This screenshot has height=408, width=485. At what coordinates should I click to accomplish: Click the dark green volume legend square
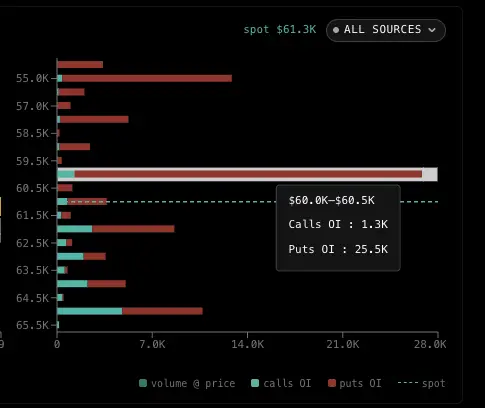tap(143, 383)
